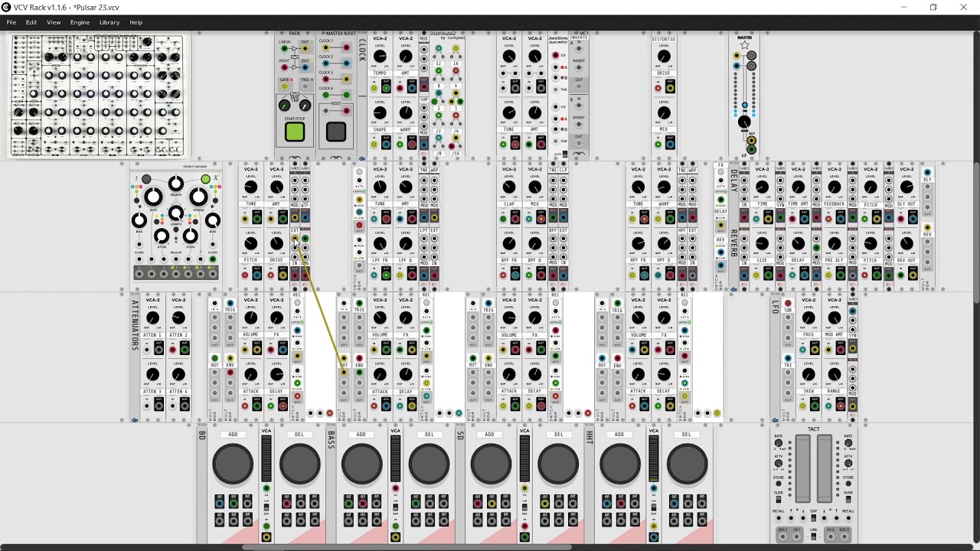Toggle TACT right SLIDE switch
980x551 pixels.
tap(848, 500)
